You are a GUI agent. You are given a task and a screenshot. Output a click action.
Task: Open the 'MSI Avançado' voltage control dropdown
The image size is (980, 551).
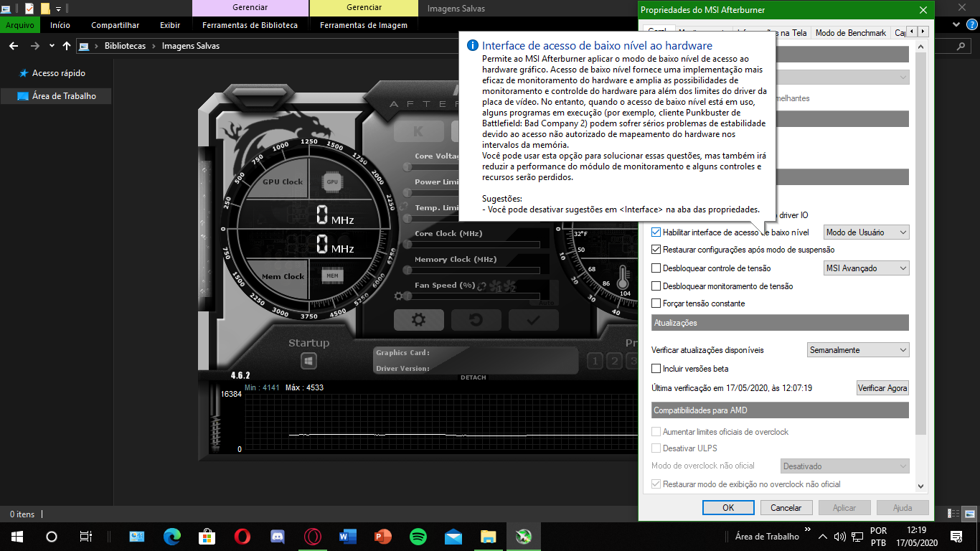click(x=866, y=268)
